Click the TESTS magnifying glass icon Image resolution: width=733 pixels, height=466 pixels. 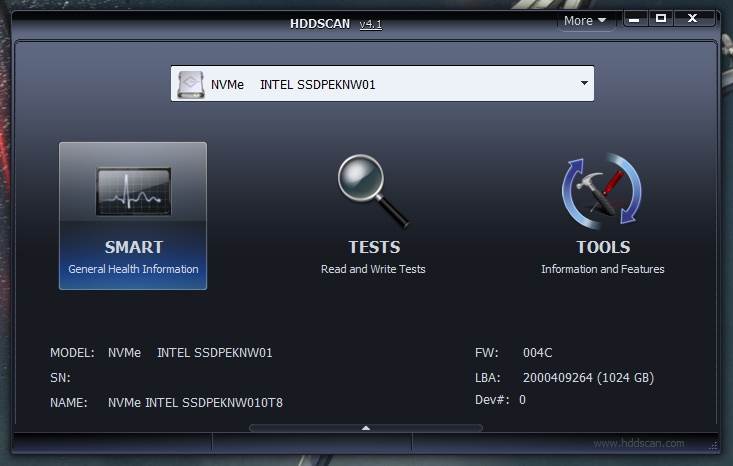click(373, 191)
